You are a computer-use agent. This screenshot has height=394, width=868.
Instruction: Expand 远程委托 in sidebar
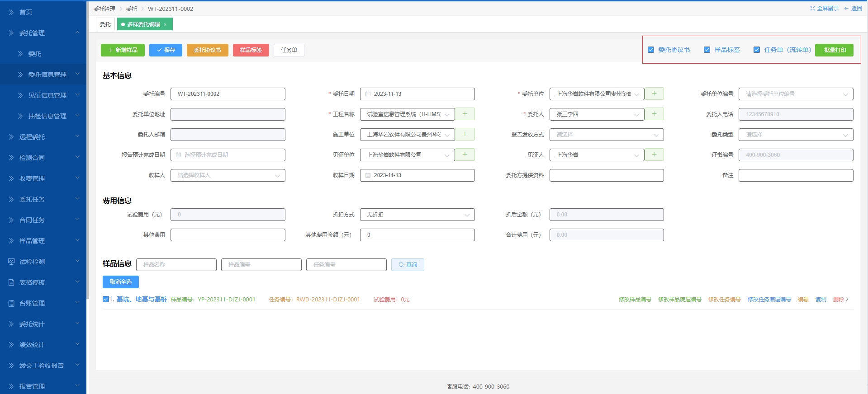pos(43,137)
